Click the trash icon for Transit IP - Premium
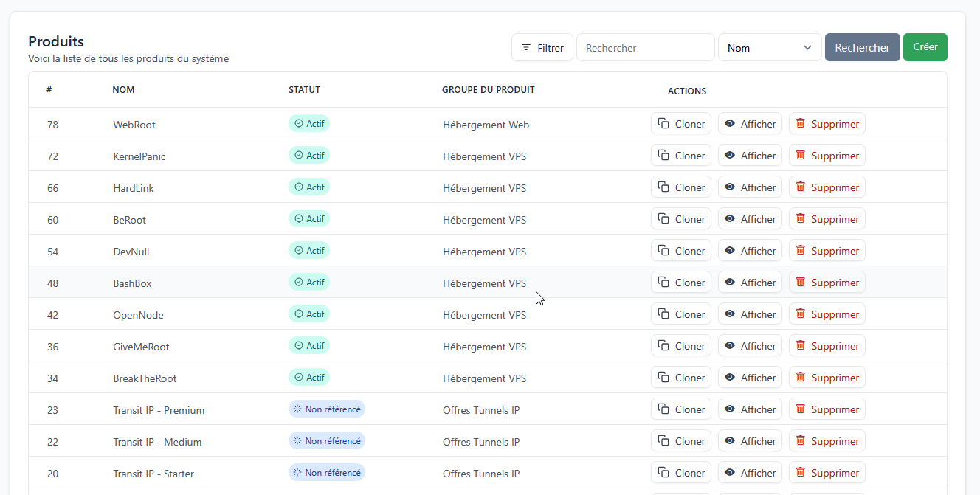Viewport: 980px width, 495px height. (x=800, y=409)
